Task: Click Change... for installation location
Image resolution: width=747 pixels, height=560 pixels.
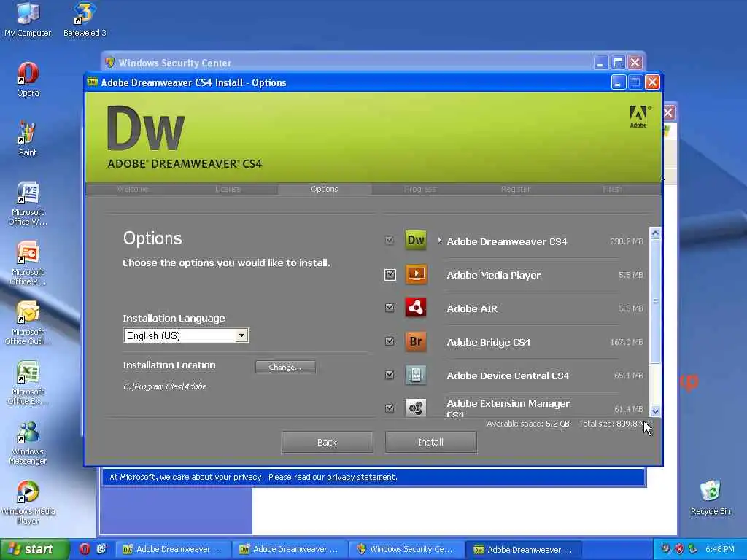Action: (285, 367)
